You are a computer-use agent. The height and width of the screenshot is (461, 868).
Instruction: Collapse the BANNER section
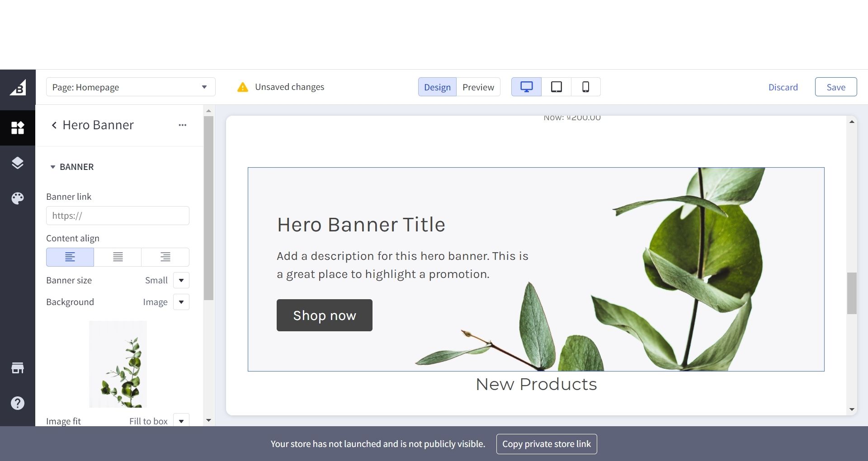point(53,167)
